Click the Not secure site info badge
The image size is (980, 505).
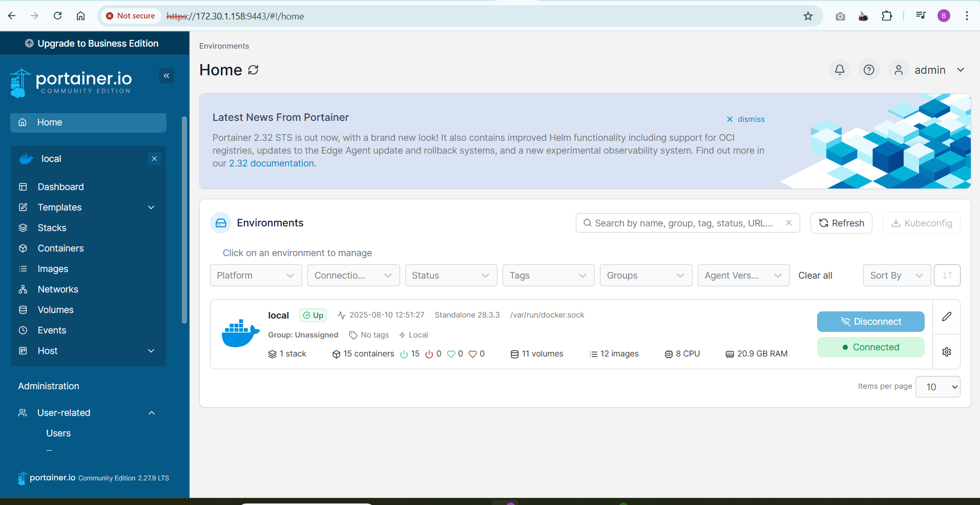131,16
